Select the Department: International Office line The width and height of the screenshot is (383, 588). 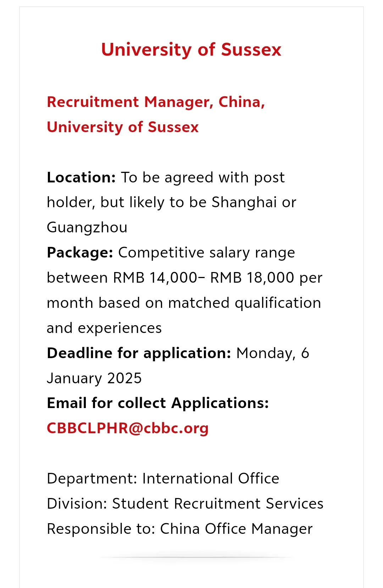[x=163, y=479]
